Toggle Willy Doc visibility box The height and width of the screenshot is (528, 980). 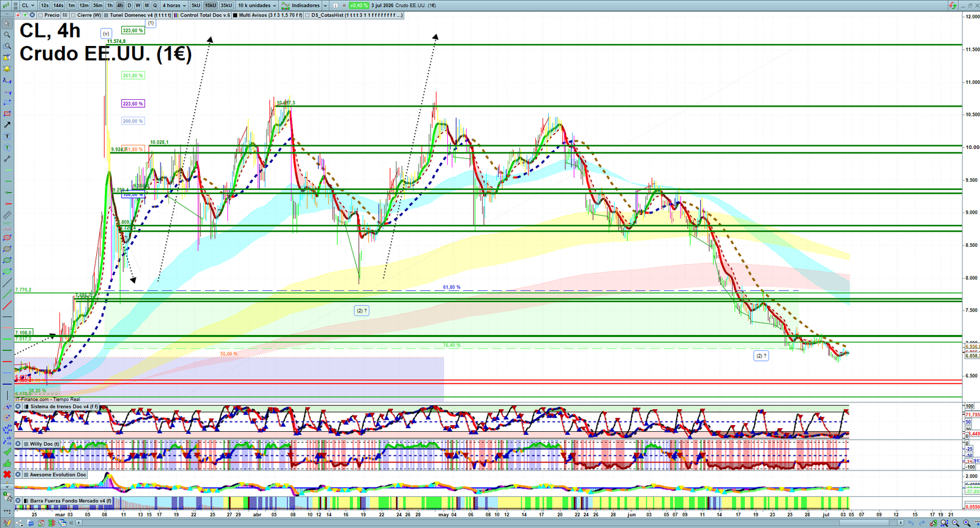click(26, 443)
